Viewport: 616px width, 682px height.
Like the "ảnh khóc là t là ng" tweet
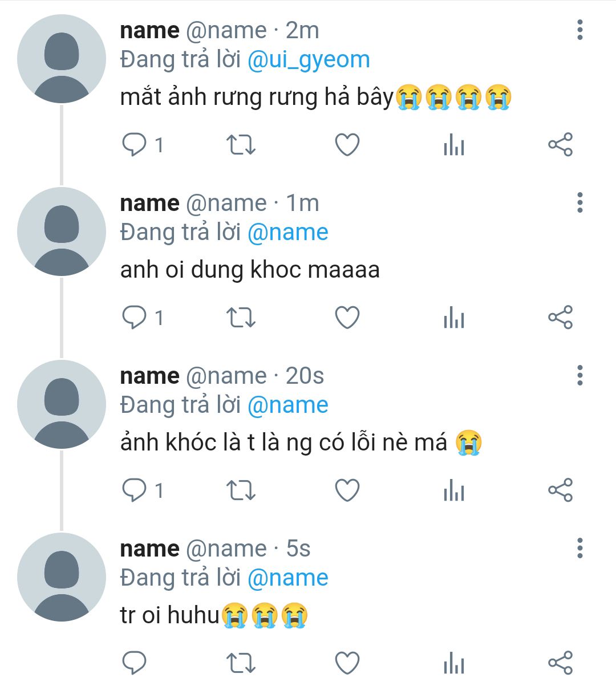coord(347,490)
